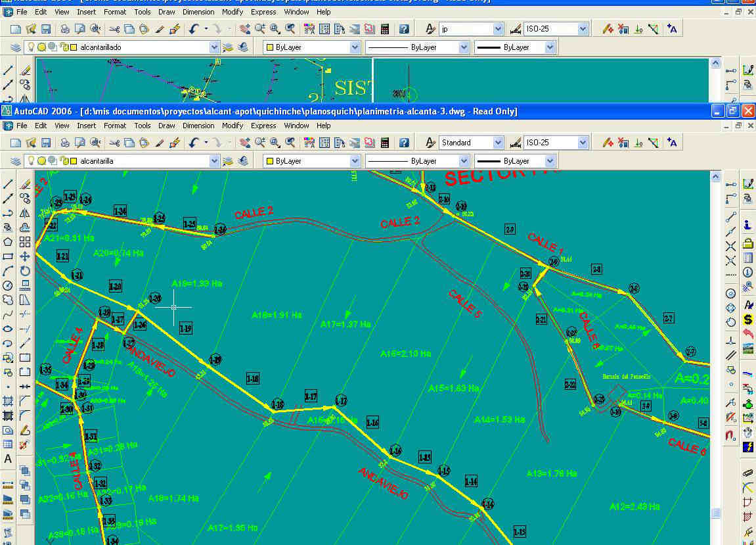Toggle alcantarilla layer lightbulb on/off

30,161
